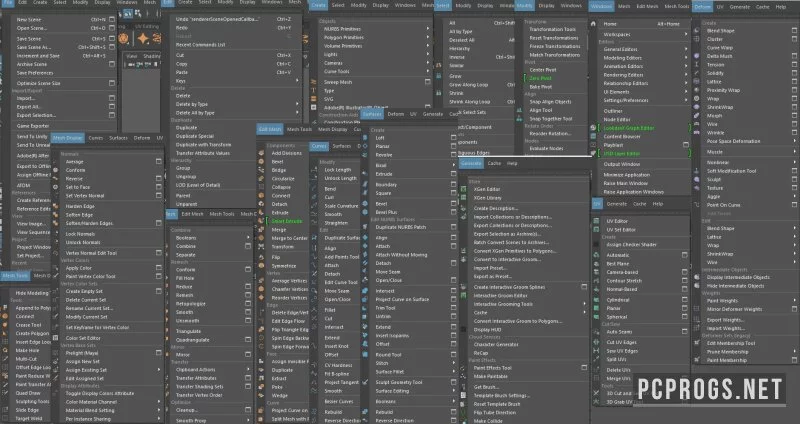Open the highlighted Windows menu header
The image size is (800, 424).
601,7
